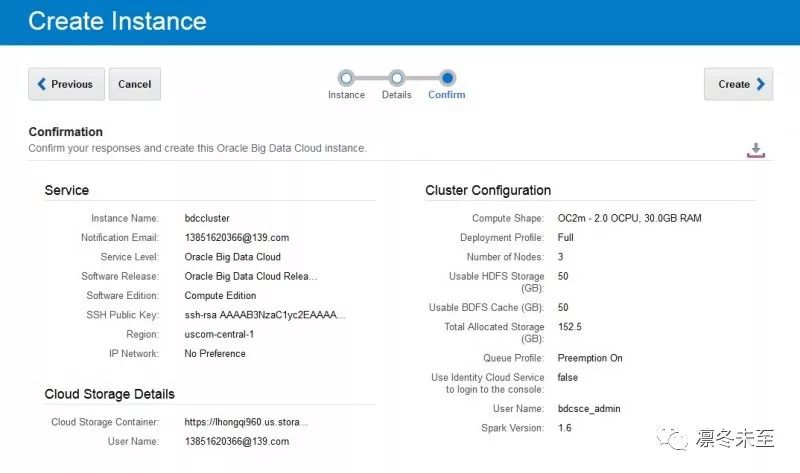Click the instance name value bdccluster

207,218
